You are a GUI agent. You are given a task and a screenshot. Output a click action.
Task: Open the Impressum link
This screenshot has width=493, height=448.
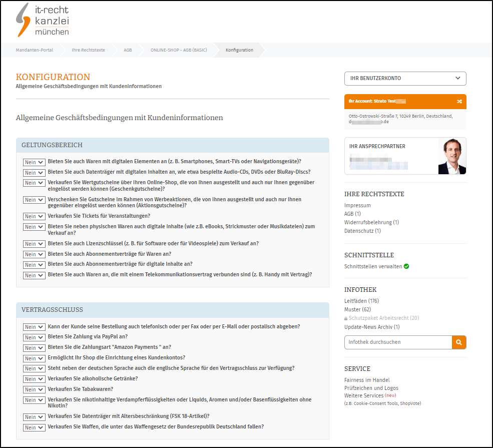click(357, 205)
